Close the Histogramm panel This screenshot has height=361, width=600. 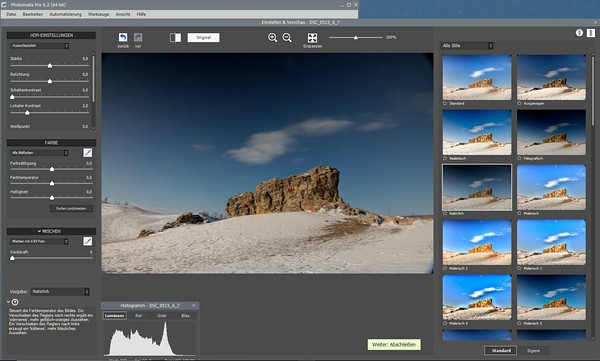(x=194, y=305)
